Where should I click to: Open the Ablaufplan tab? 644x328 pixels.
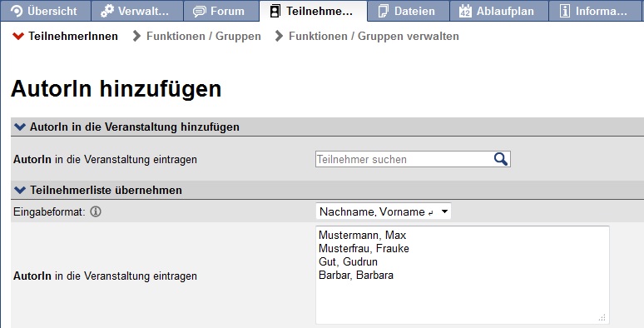pos(498,11)
